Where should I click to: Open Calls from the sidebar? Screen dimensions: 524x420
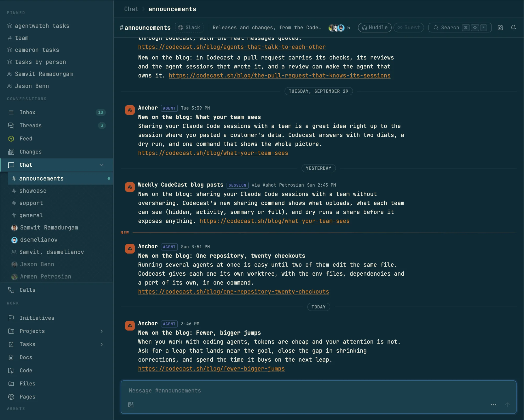(x=57, y=290)
